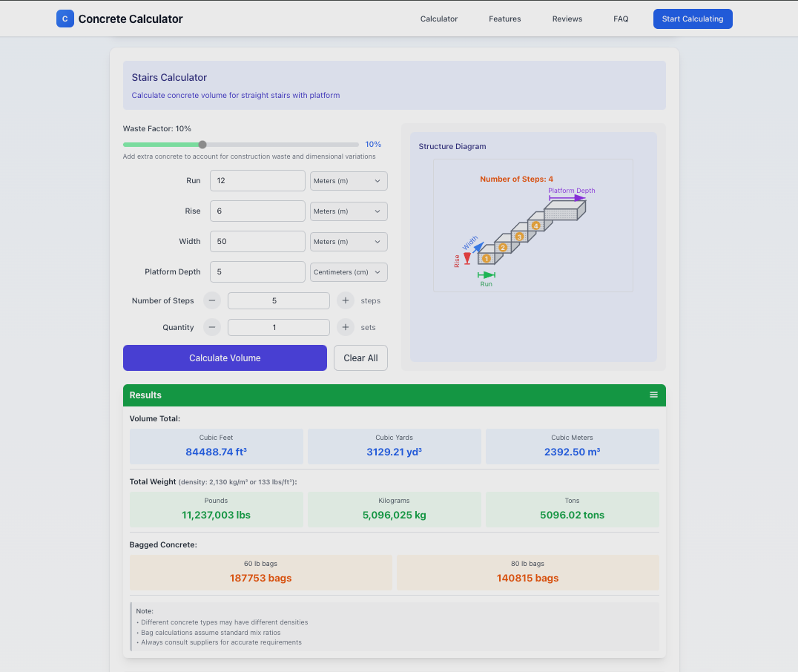Open the FAQ nav link

(621, 19)
